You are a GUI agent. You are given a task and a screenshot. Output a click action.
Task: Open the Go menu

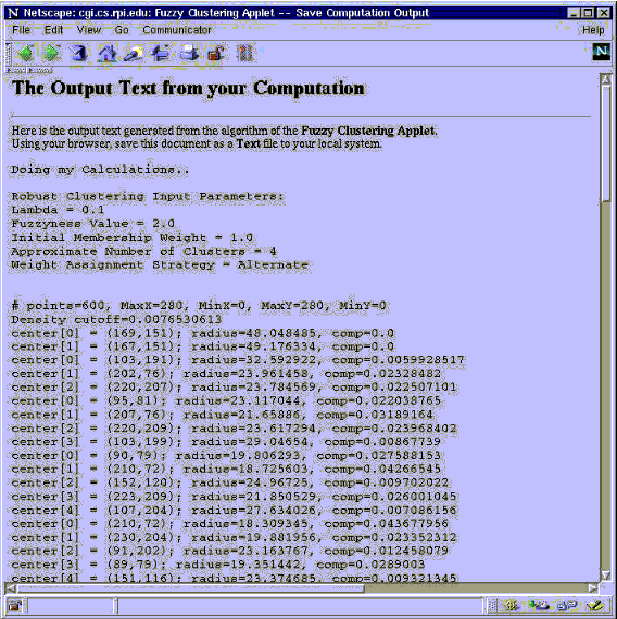pos(122,30)
